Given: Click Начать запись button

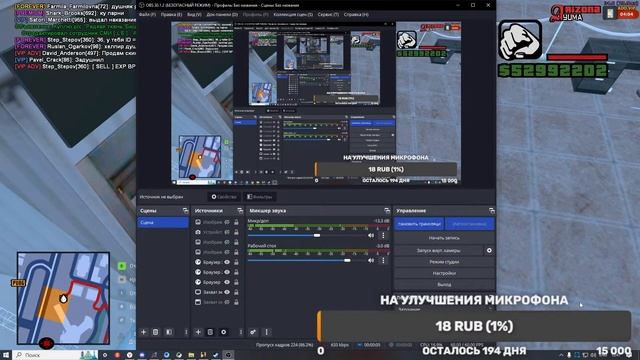Looking at the screenshot, I should [444, 238].
